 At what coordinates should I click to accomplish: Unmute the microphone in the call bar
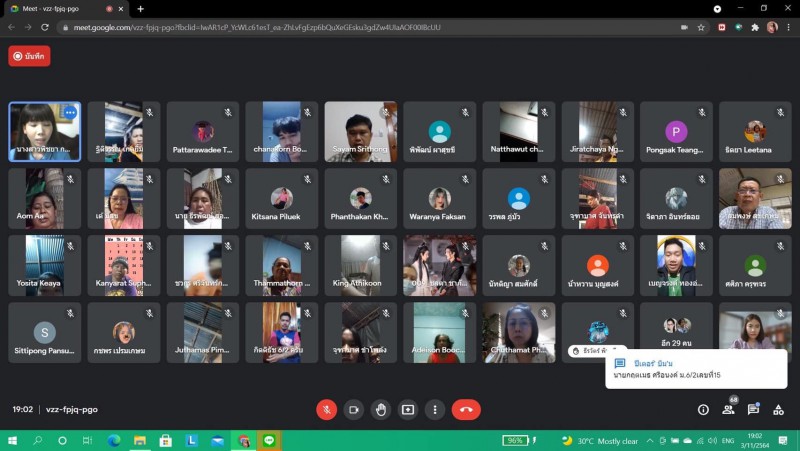click(326, 409)
